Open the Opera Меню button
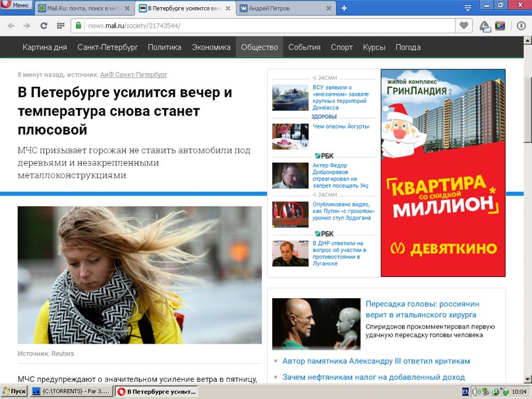 [16, 6]
